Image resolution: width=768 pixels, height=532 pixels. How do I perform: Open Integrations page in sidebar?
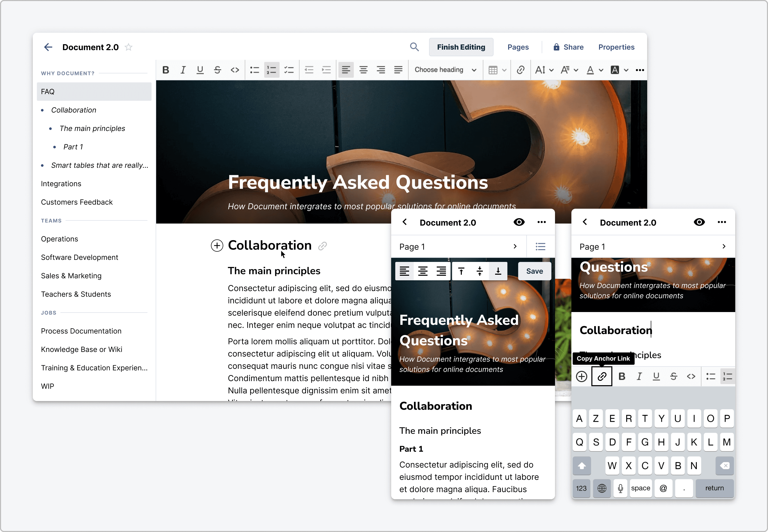point(61,184)
